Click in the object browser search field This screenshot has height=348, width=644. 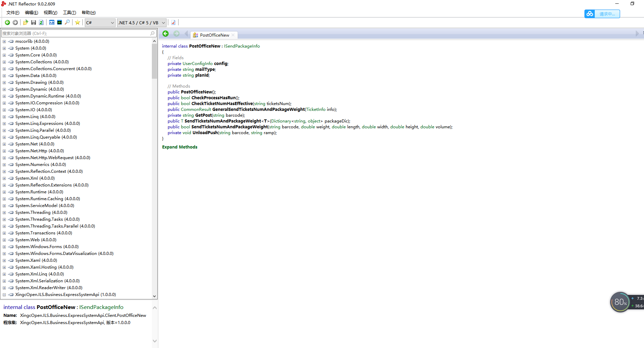point(76,33)
